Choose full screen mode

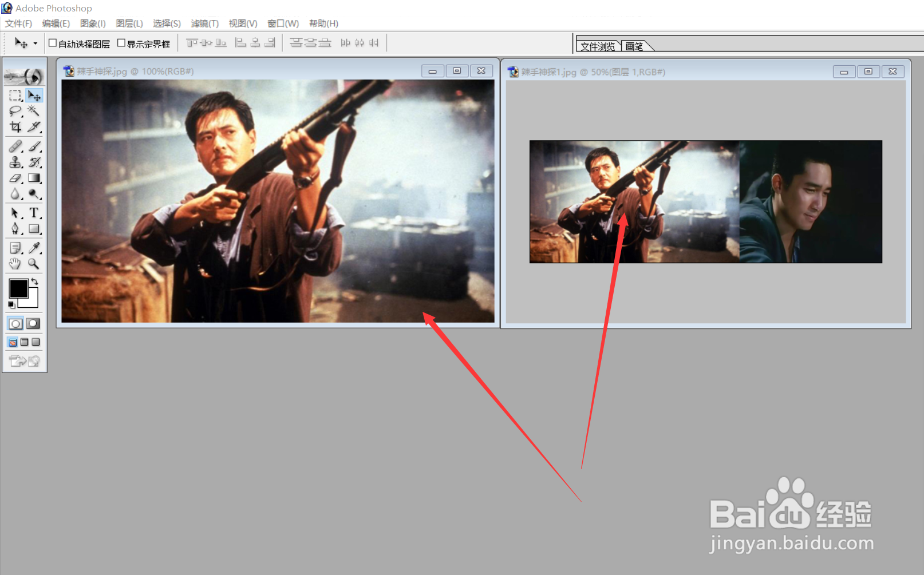click(35, 342)
